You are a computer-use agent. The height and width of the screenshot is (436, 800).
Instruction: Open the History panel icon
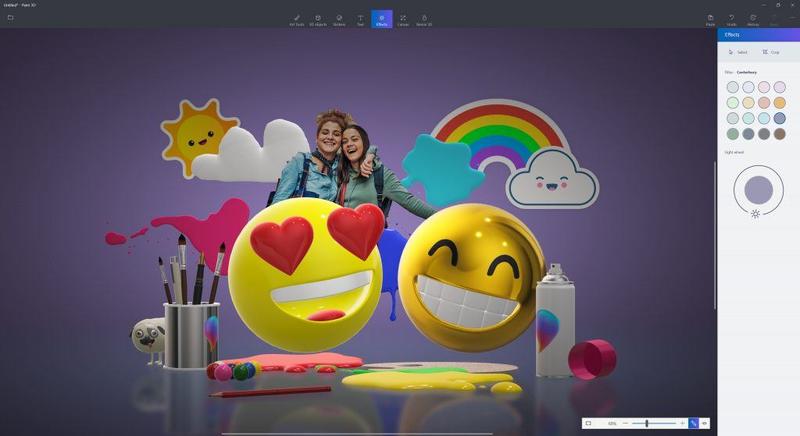[753, 19]
